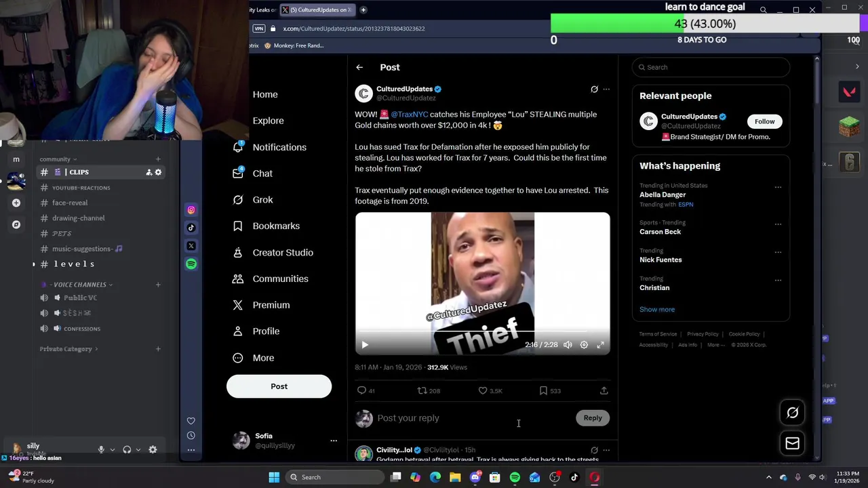The image size is (868, 488).
Task: Add a channel to VOICE CHANNELS
Action: pos(158,285)
